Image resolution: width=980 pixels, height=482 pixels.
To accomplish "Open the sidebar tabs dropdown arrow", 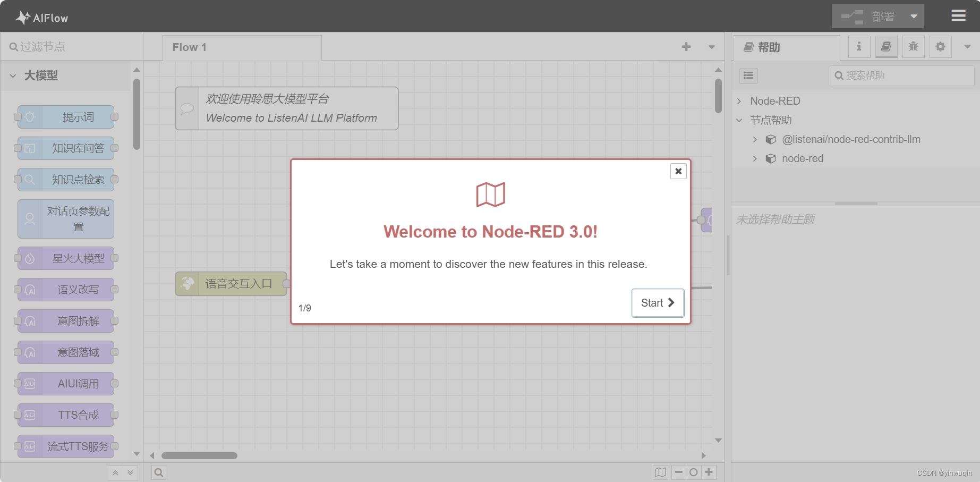I will point(967,47).
